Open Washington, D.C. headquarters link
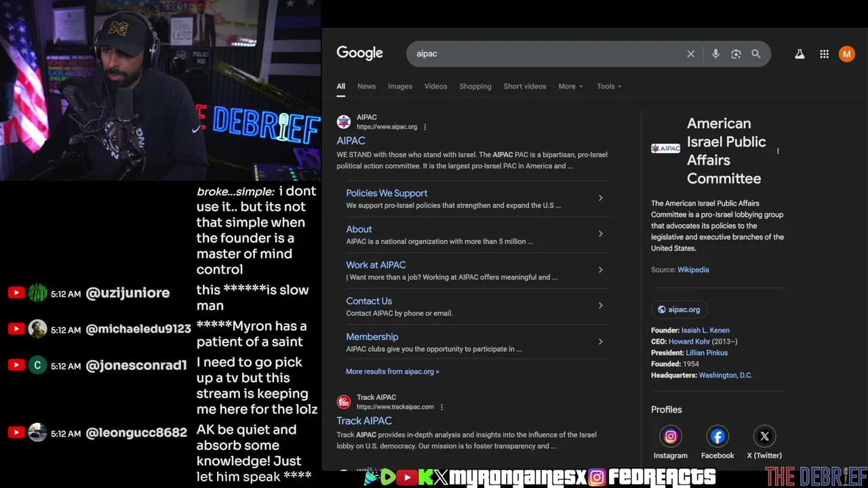Screen dimensions: 868x488 point(726,375)
